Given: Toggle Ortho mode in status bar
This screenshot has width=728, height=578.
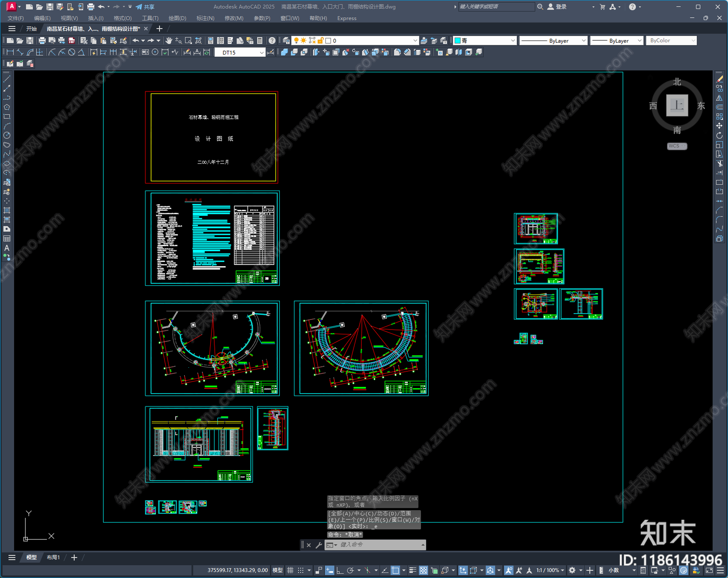Looking at the screenshot, I should pos(339,570).
